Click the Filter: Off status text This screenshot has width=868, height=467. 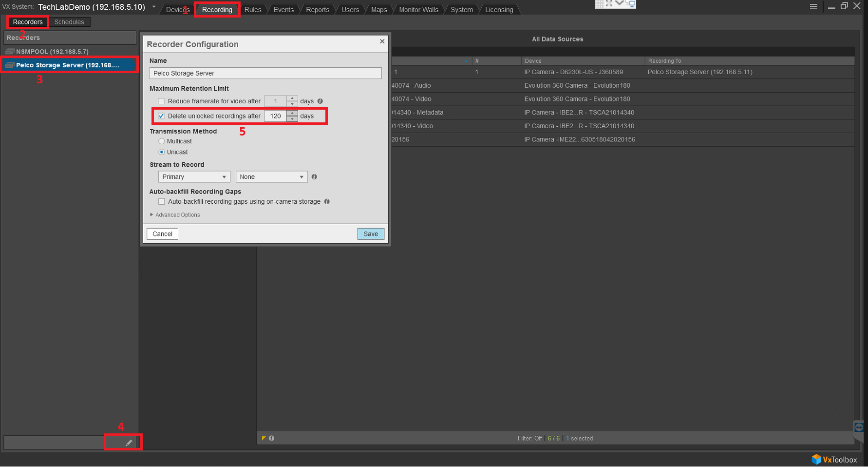click(x=529, y=438)
